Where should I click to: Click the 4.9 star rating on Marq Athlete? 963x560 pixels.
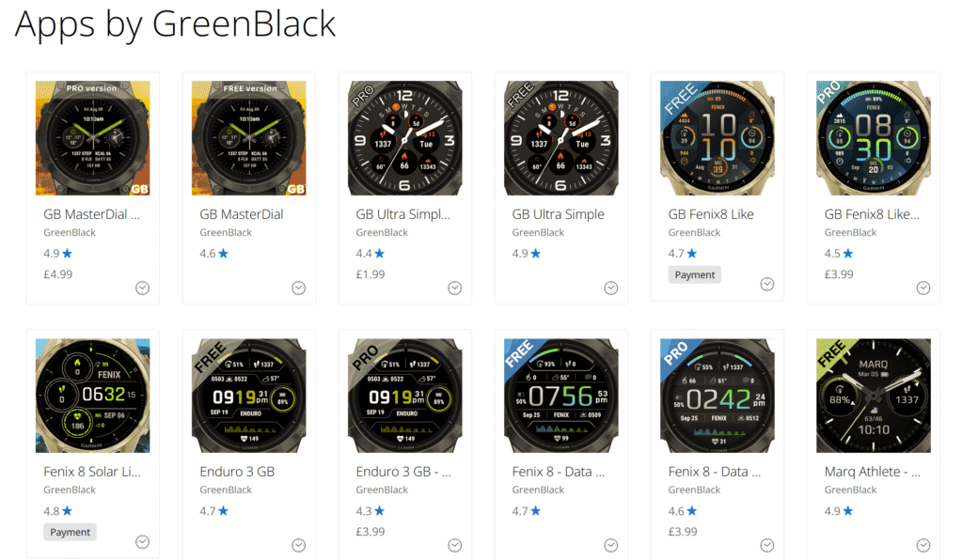click(839, 511)
